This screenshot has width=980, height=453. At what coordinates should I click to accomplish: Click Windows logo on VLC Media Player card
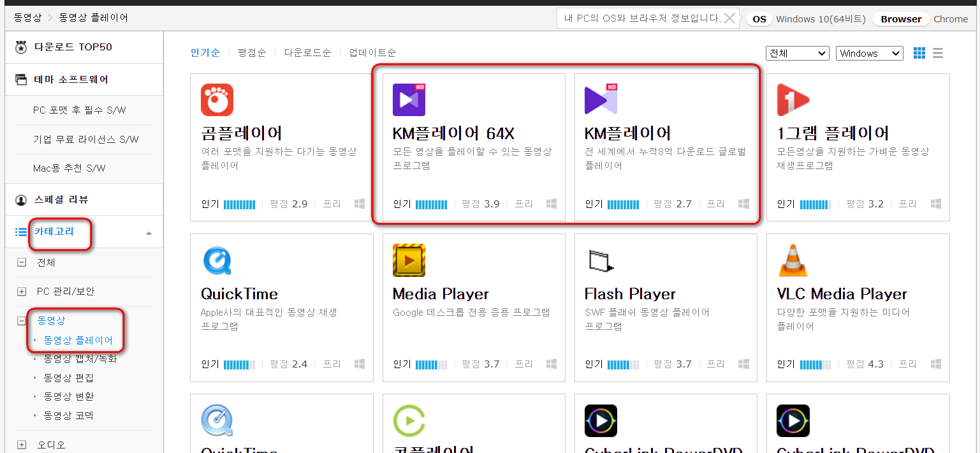936,364
